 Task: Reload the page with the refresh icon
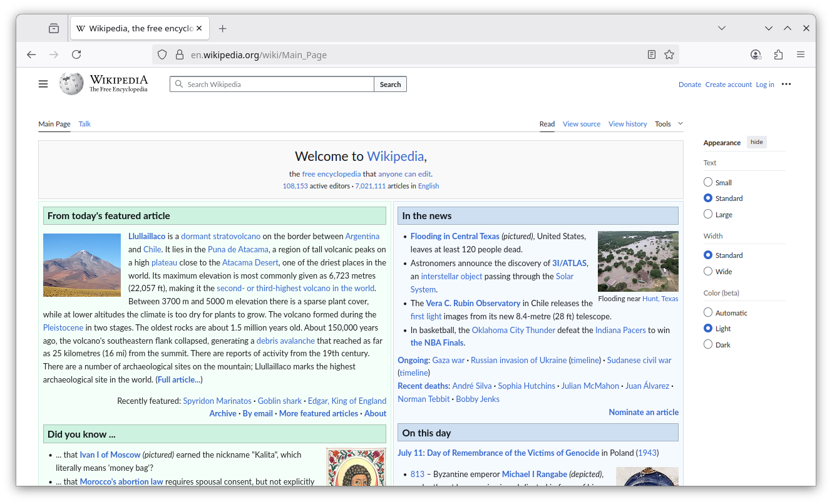(x=76, y=54)
